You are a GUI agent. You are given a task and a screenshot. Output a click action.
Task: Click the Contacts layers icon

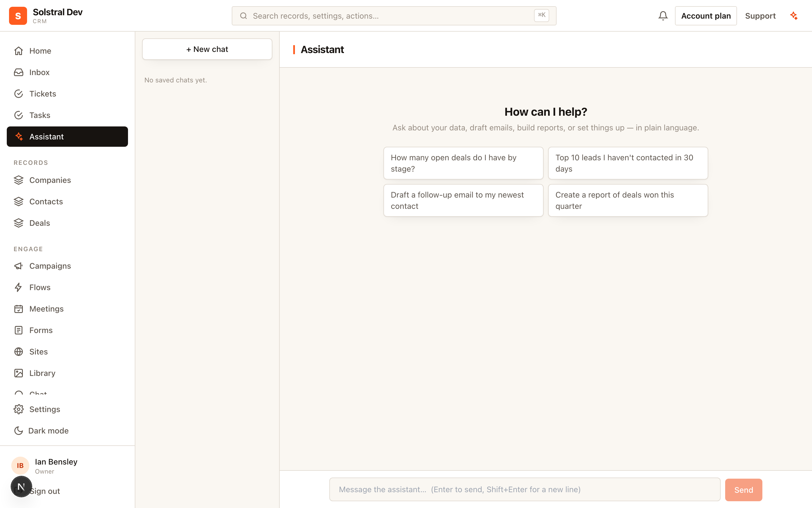[19, 202]
